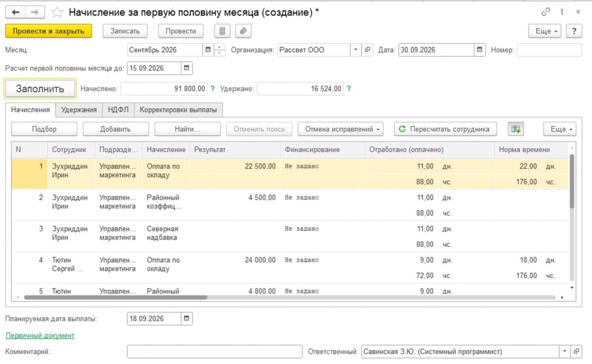592x364 pixels.
Task: Open the three-dot options menu in the title bar
Action: [x=562, y=12]
